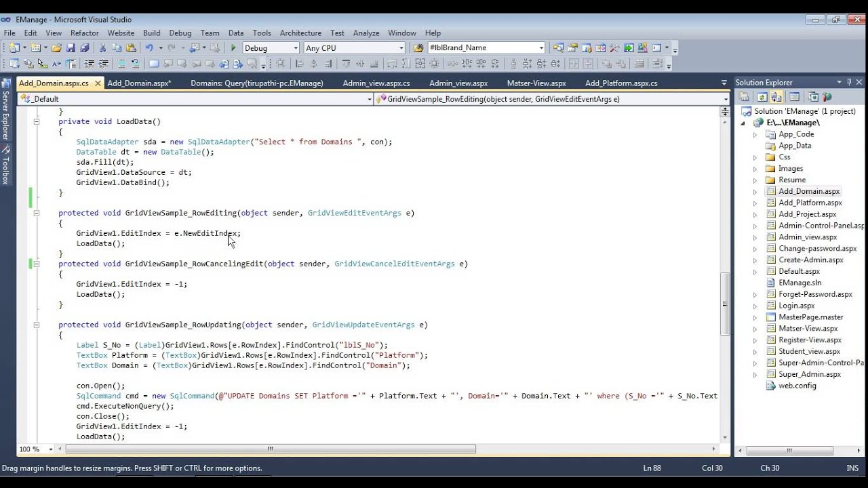Toggle a bookmark on the current line
The image size is (868, 488).
click(154, 64)
